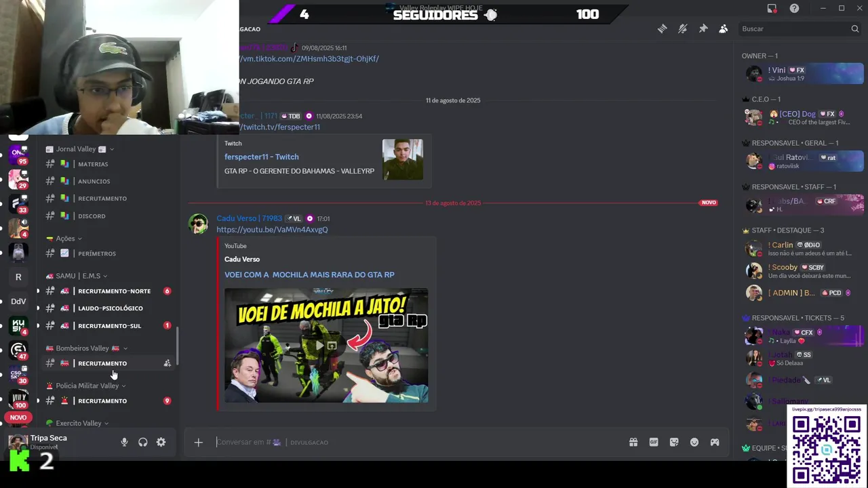Open the youtu.be/VaMVn4AxvgQ link

click(x=272, y=230)
